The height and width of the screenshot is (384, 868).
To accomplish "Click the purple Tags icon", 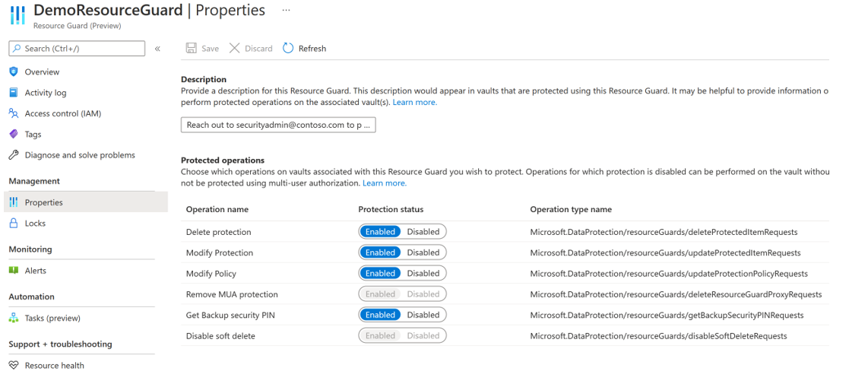I will pyautogui.click(x=13, y=134).
